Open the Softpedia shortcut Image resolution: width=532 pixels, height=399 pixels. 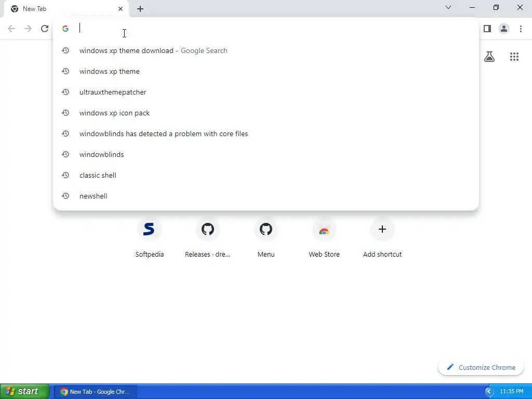pyautogui.click(x=149, y=238)
